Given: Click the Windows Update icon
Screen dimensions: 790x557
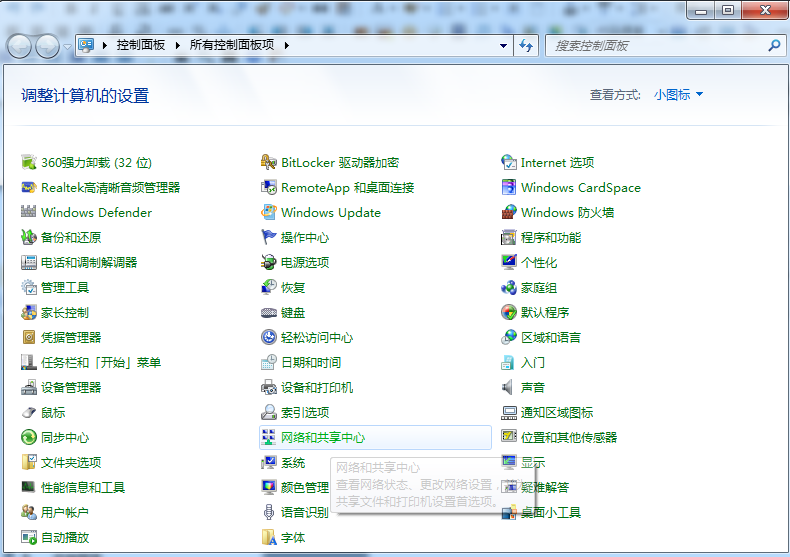Looking at the screenshot, I should click(x=269, y=213).
